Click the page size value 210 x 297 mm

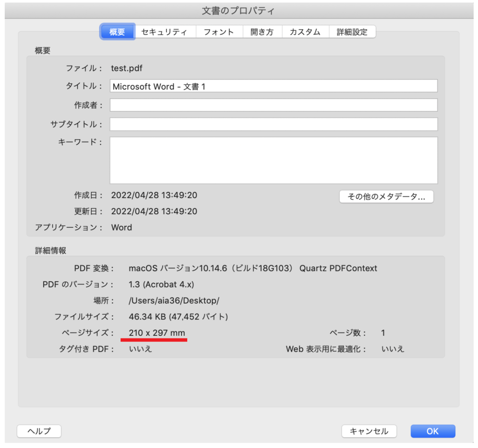pyautogui.click(x=157, y=333)
